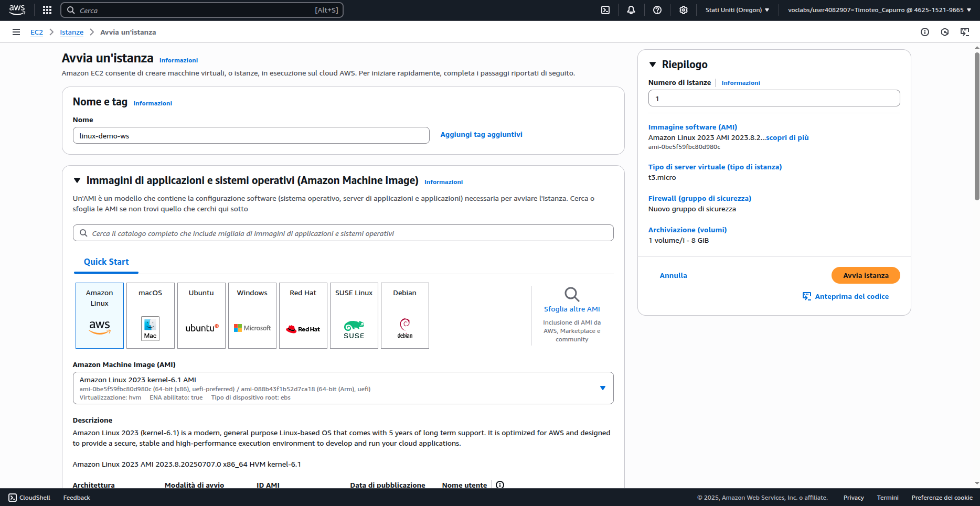Viewport: 980px width, 506px height.
Task: Open Anteprima del codice link
Action: click(851, 296)
